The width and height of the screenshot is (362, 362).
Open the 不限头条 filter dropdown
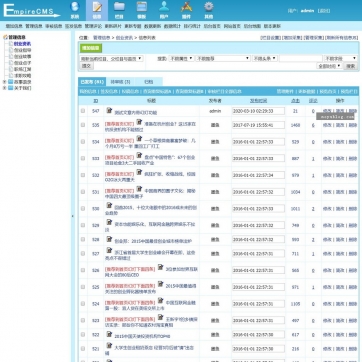coord(265,58)
